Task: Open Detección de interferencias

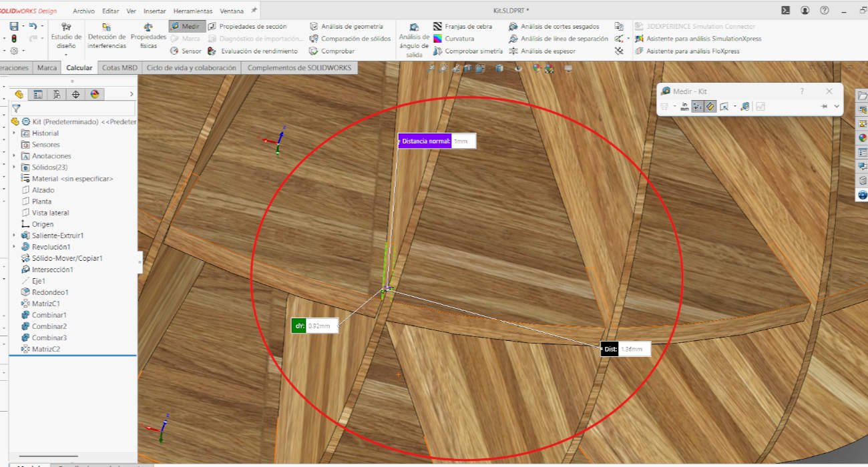Action: click(x=107, y=36)
